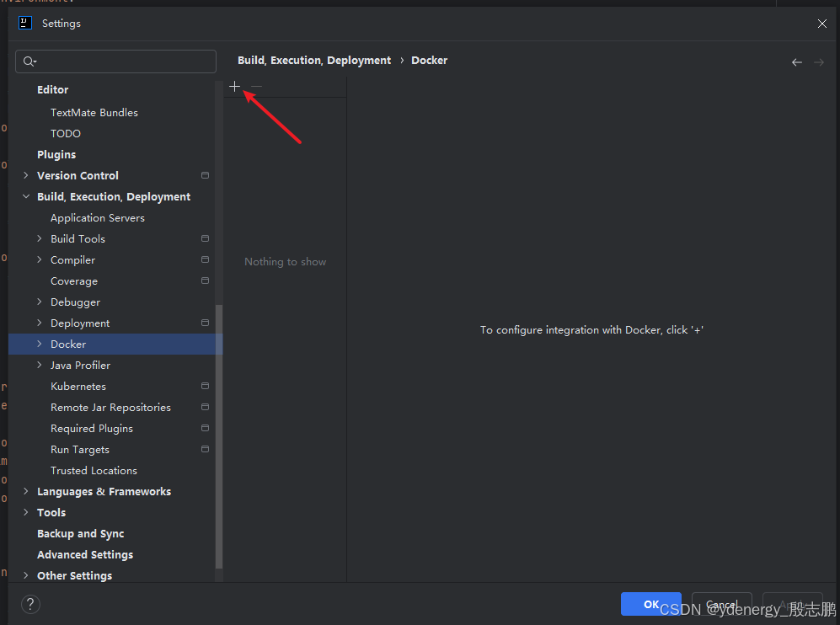Click the help question mark icon
The height and width of the screenshot is (625, 840).
click(30, 604)
